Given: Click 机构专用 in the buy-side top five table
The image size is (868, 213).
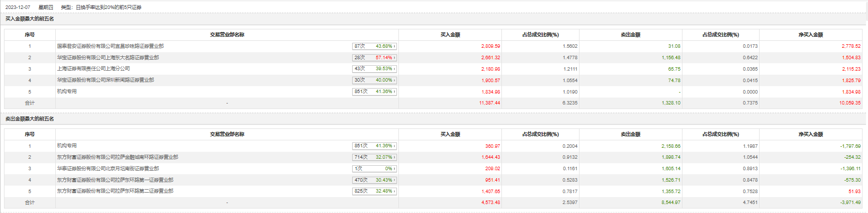Looking at the screenshot, I should pos(67,92).
